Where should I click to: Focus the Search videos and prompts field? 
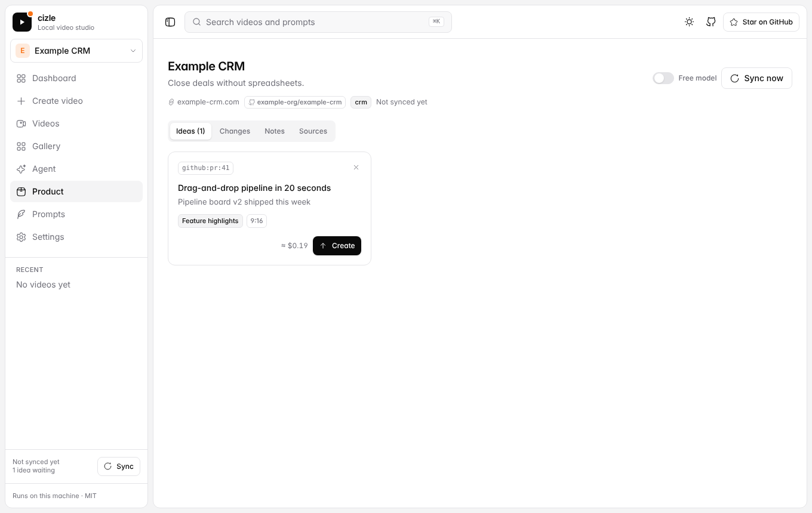click(x=318, y=22)
